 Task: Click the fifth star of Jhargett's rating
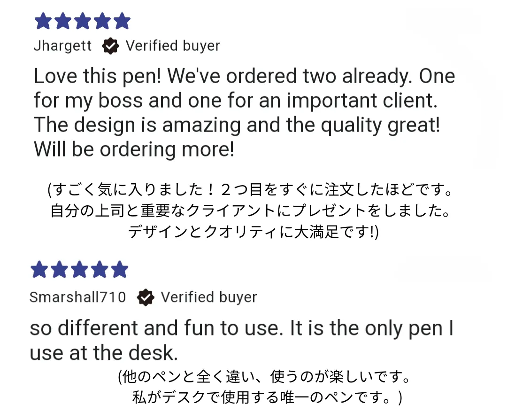tap(122, 21)
